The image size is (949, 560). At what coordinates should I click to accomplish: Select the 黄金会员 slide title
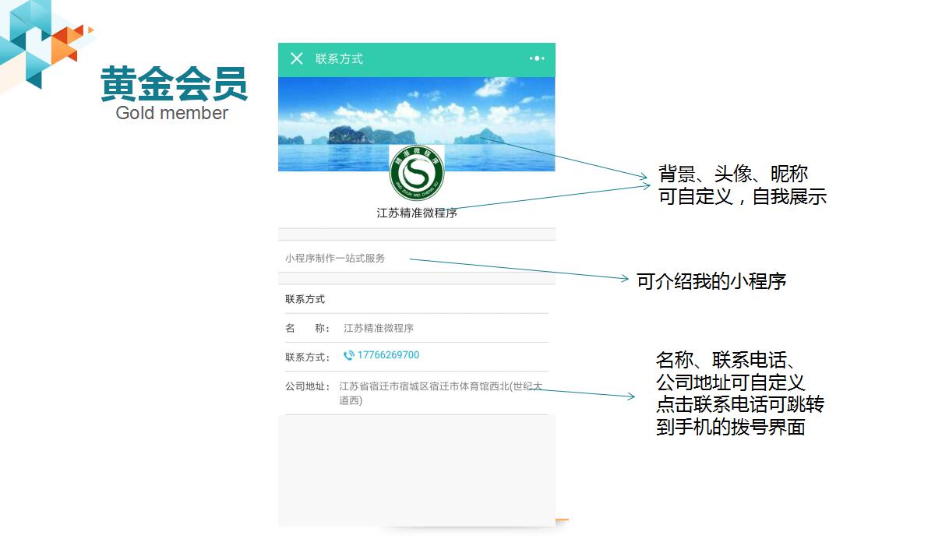(174, 84)
